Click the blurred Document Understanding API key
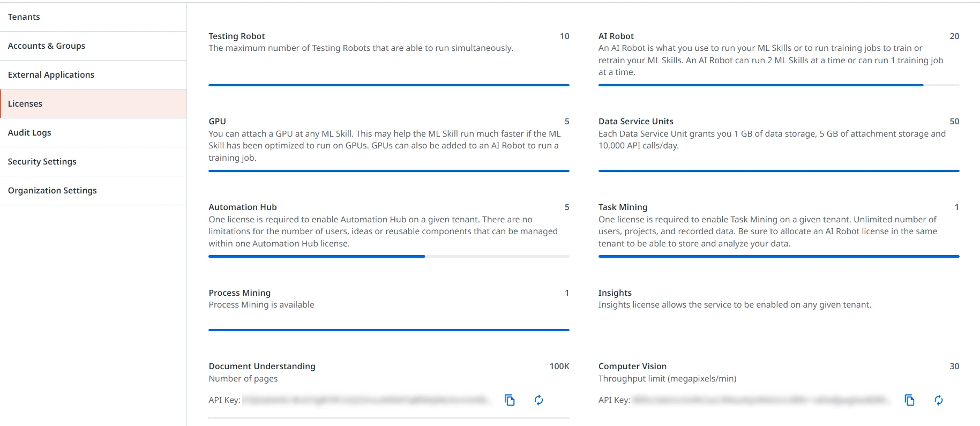980x426 pixels. pyautogui.click(x=366, y=400)
